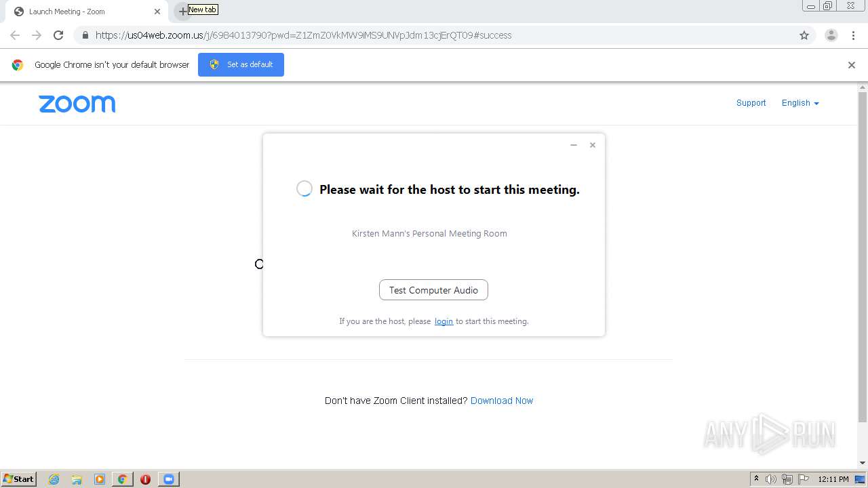Dismiss the default browser notification bar
This screenshot has height=488, width=868.
pos(852,65)
